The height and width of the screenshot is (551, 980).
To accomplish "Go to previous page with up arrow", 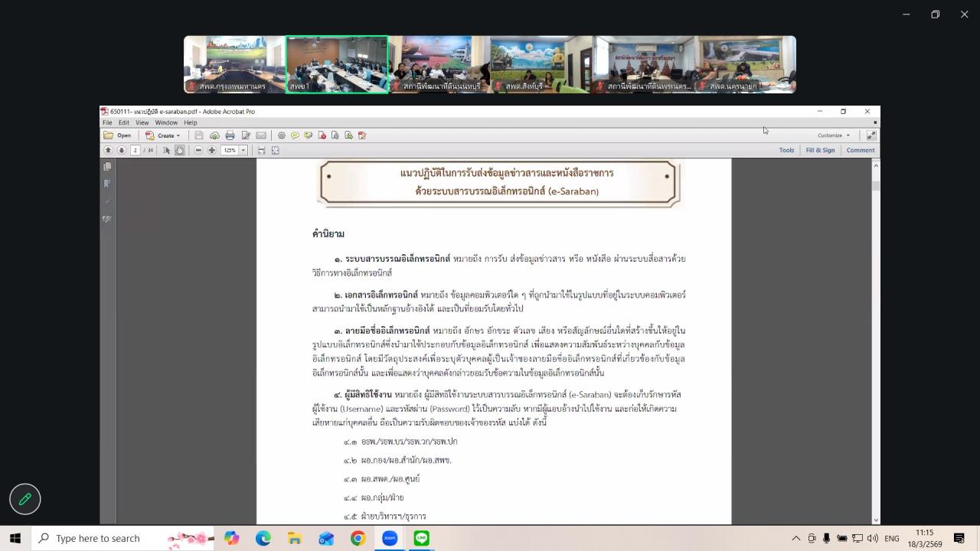I will tap(108, 149).
